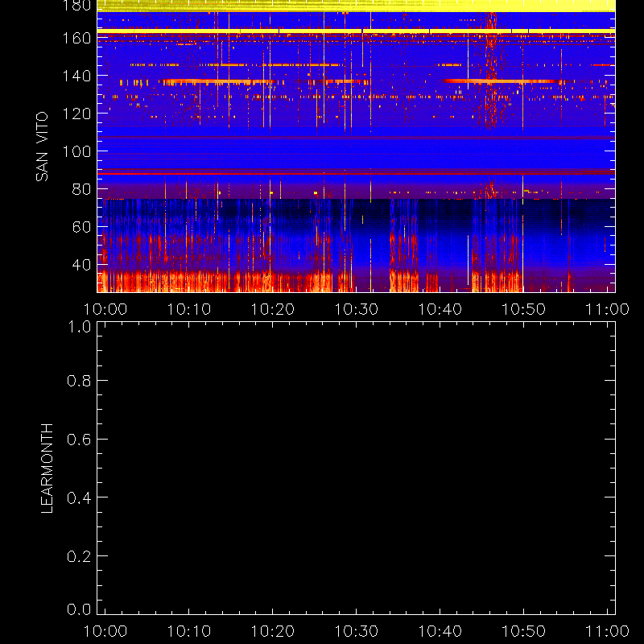Click 10:30 under the SAN VITO plot
644x644 pixels.
[356, 309]
